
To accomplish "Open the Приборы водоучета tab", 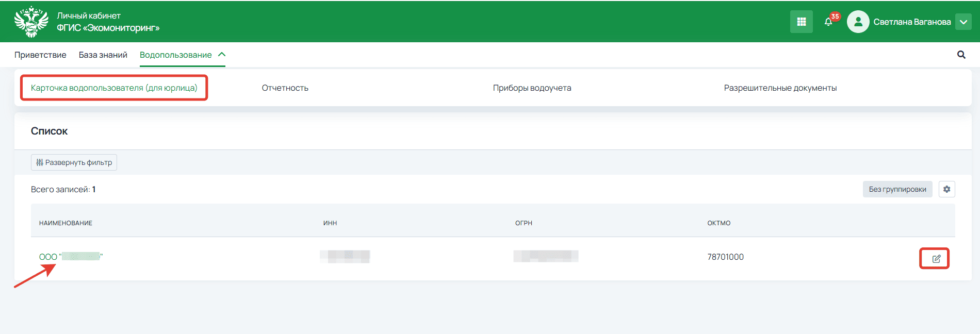I will pyautogui.click(x=532, y=88).
